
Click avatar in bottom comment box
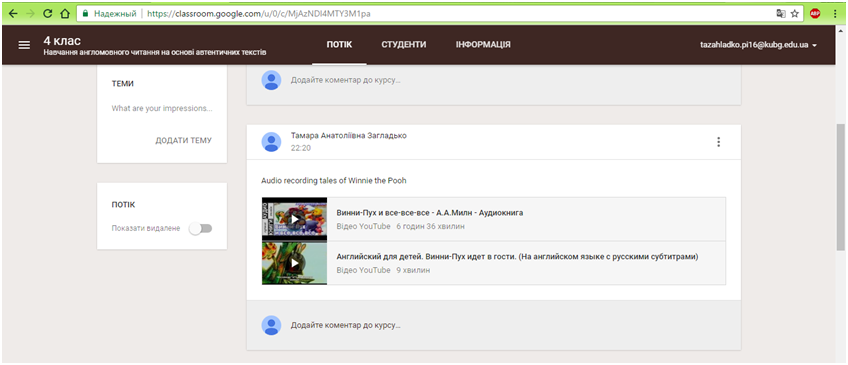coord(271,326)
